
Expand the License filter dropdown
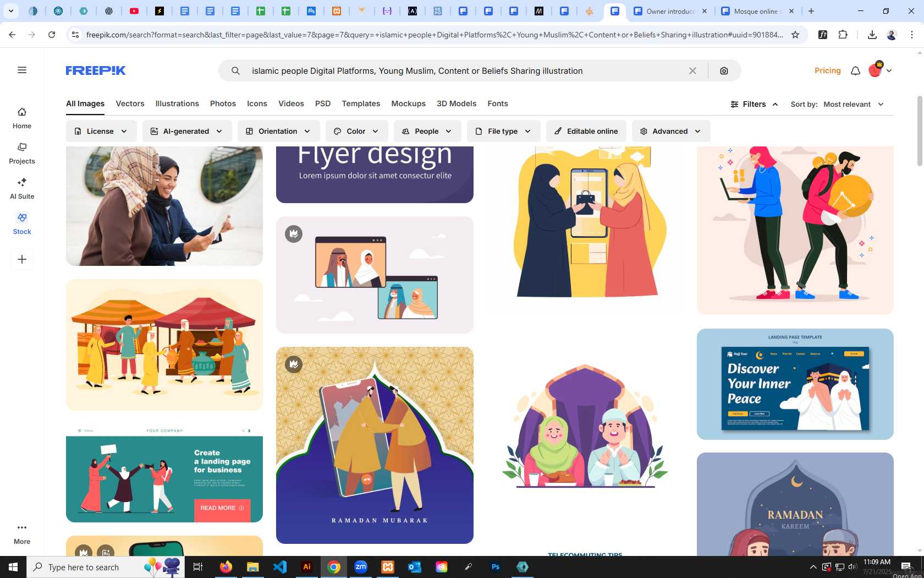101,131
